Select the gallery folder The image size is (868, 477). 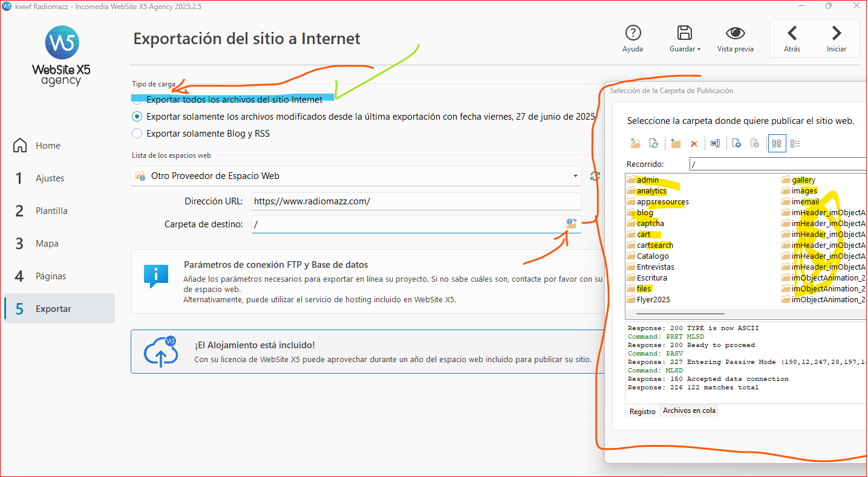(798, 180)
